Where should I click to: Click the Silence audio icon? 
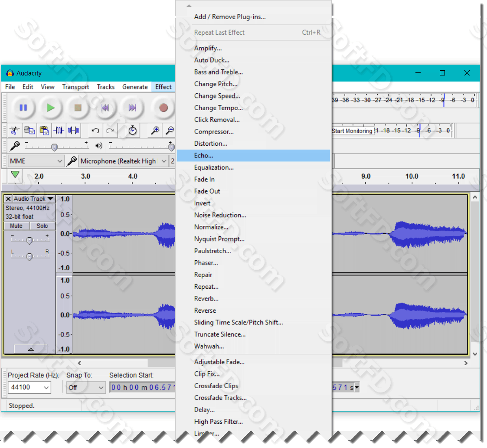74,131
